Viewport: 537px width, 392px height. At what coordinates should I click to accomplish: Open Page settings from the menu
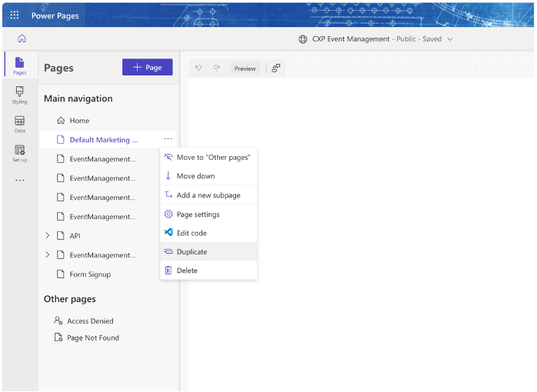[x=208, y=214]
